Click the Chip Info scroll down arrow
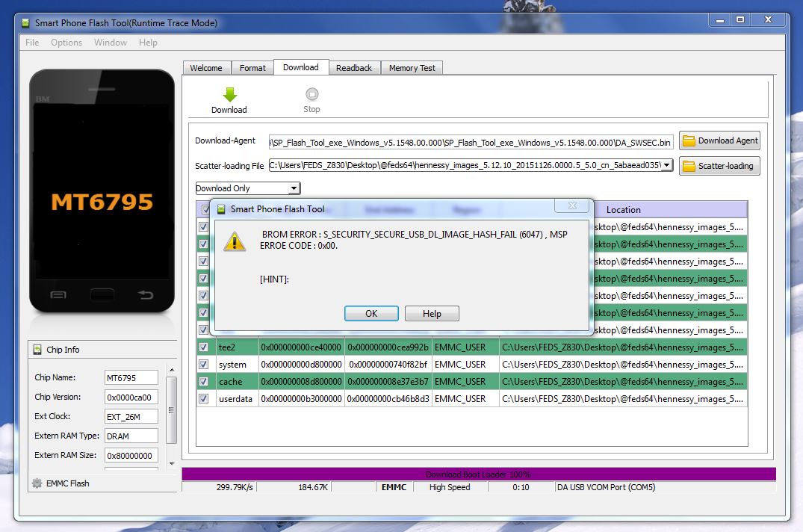803x532 pixels. 172,463
